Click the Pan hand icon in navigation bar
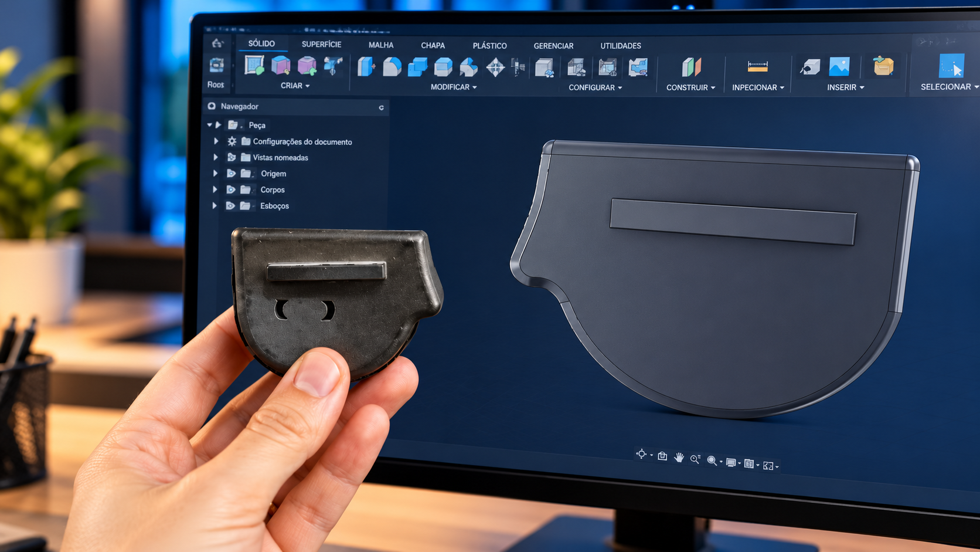The height and width of the screenshot is (552, 980). point(679,457)
